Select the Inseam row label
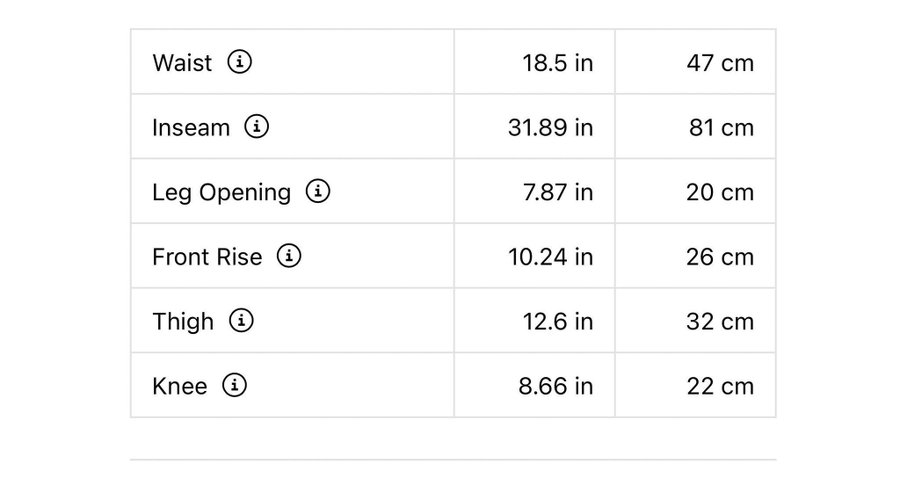900x492 pixels. [x=191, y=128]
